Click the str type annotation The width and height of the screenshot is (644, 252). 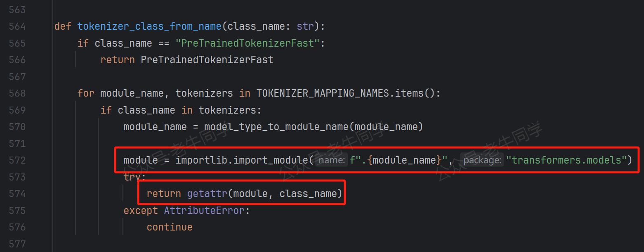(305, 26)
